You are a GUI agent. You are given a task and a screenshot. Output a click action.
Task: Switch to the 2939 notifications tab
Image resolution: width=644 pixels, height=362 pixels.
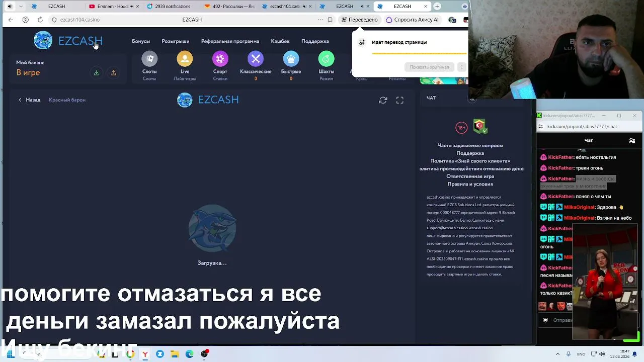coord(171,7)
